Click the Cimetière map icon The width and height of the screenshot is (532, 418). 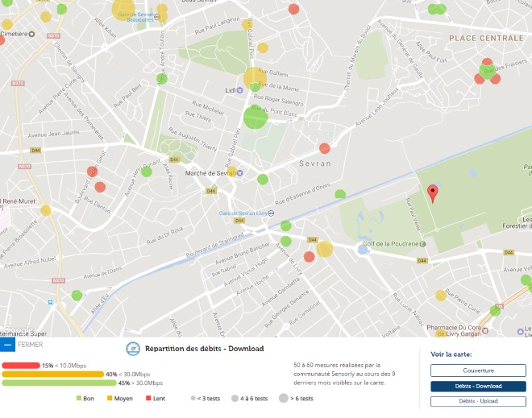32,34
